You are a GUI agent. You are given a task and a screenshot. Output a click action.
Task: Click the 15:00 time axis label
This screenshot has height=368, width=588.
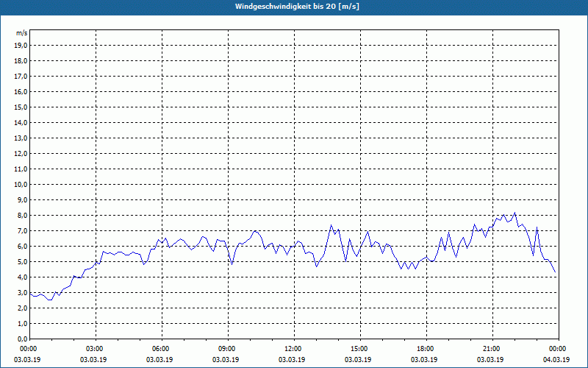point(361,349)
